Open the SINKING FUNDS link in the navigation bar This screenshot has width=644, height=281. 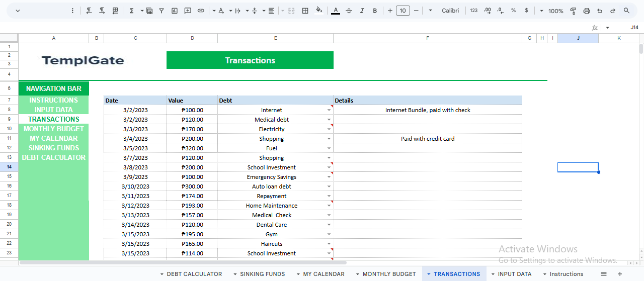click(x=53, y=148)
